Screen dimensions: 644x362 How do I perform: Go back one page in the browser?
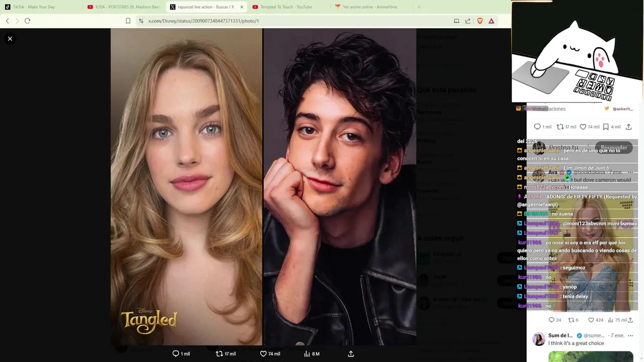pos(7,21)
